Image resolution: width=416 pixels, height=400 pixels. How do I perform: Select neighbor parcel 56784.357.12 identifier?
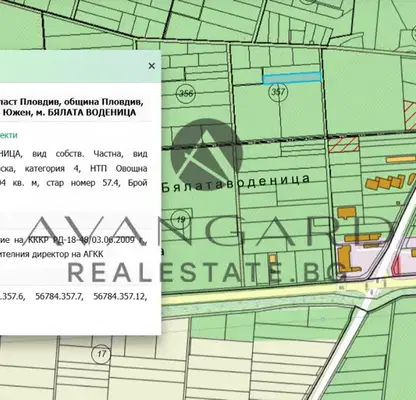coord(120,296)
